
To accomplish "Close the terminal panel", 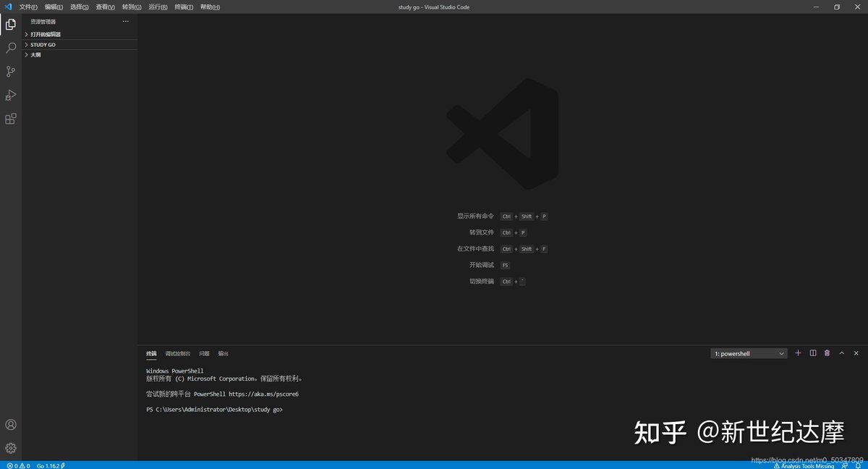I will tap(856, 353).
